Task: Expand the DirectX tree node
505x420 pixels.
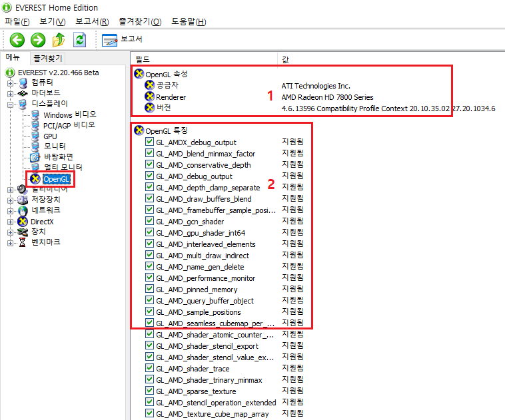Action: click(x=10, y=222)
